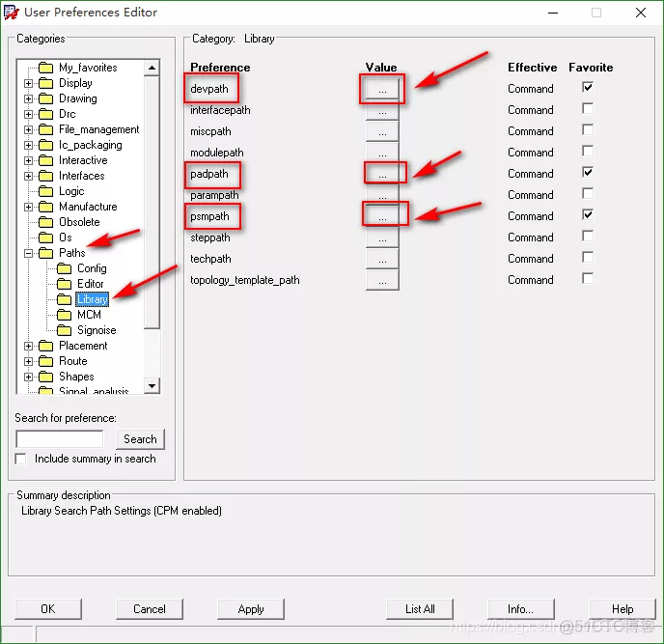Open the Info... button
The height and width of the screenshot is (644, 664).
(x=521, y=609)
